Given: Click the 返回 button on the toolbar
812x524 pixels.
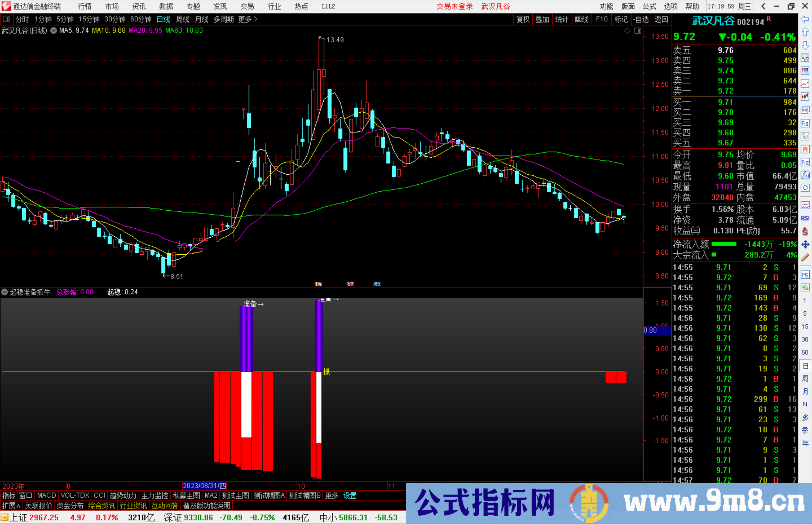Looking at the screenshot, I should [661, 19].
